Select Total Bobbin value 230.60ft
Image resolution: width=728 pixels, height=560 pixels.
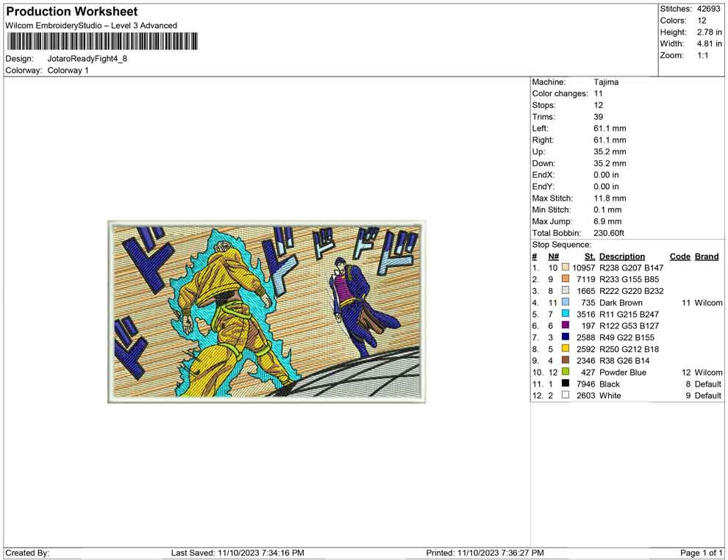609,233
